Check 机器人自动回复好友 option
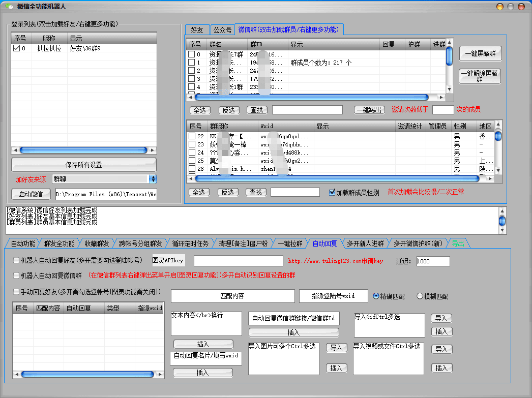Screen dimensions: 532x398 (x=16, y=260)
